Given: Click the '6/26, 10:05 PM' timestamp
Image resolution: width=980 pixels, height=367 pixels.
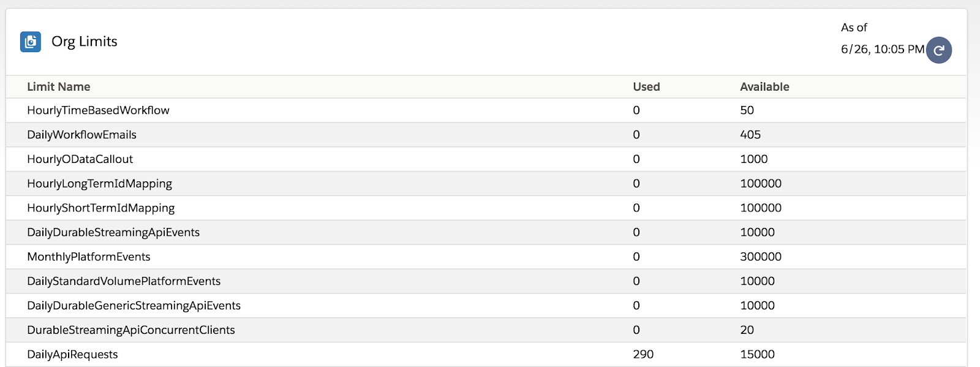Looking at the screenshot, I should pos(883,50).
